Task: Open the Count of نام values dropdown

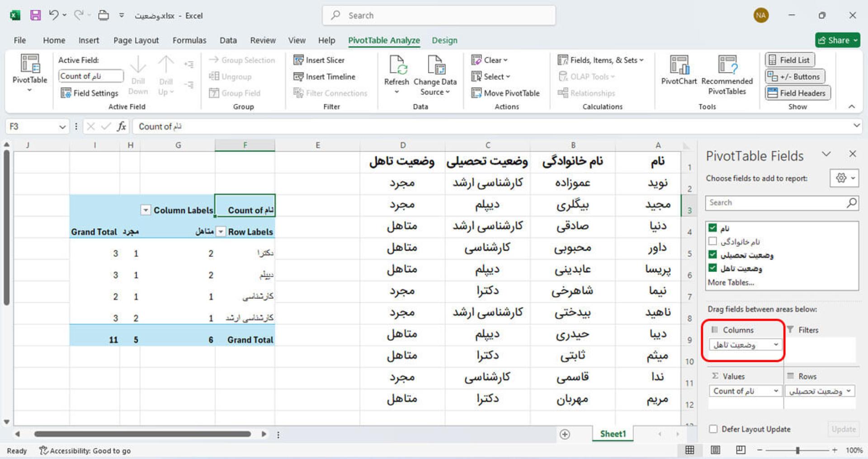Action: [x=776, y=391]
